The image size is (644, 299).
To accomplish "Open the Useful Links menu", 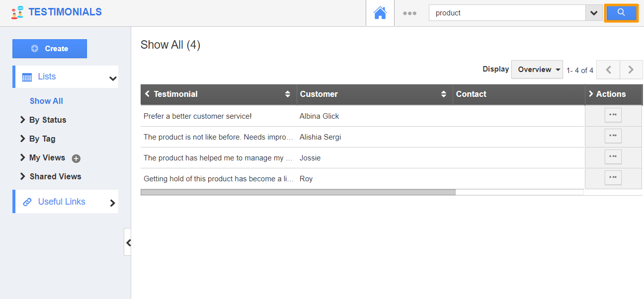I will point(66,202).
